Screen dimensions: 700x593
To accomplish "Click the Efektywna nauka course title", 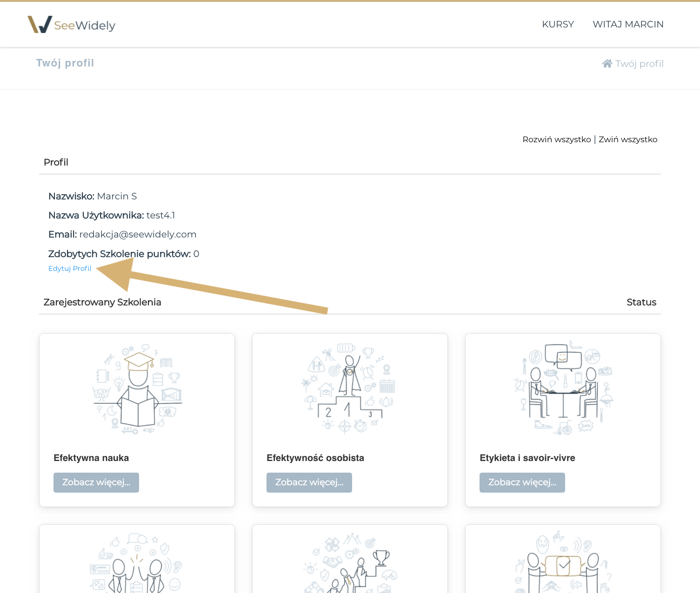I will [91, 458].
